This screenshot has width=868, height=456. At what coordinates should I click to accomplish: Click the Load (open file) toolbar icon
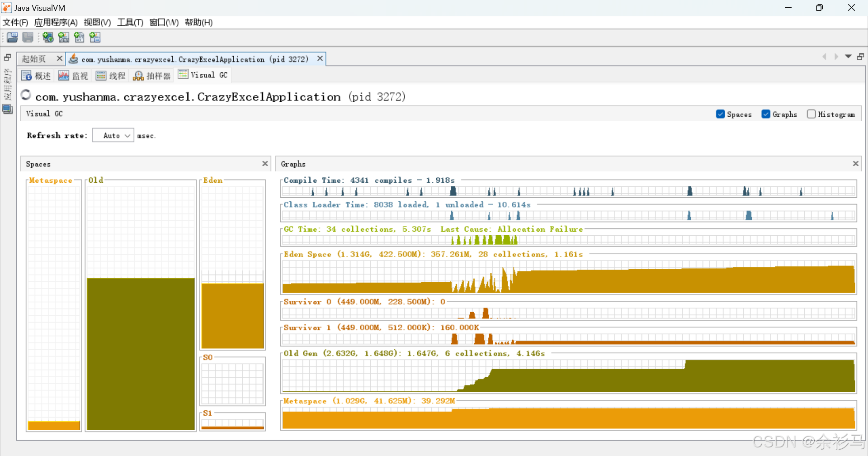click(x=12, y=38)
